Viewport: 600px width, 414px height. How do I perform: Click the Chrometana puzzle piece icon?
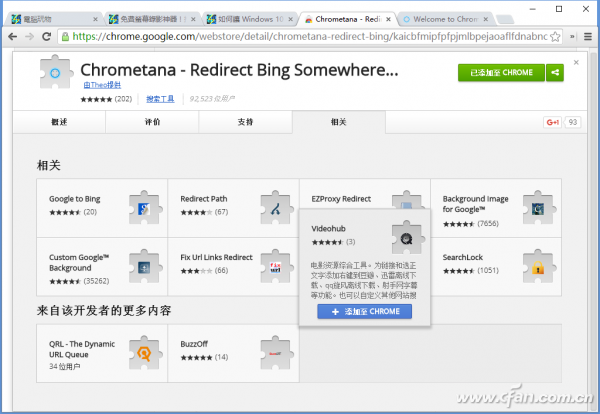pos(56,72)
